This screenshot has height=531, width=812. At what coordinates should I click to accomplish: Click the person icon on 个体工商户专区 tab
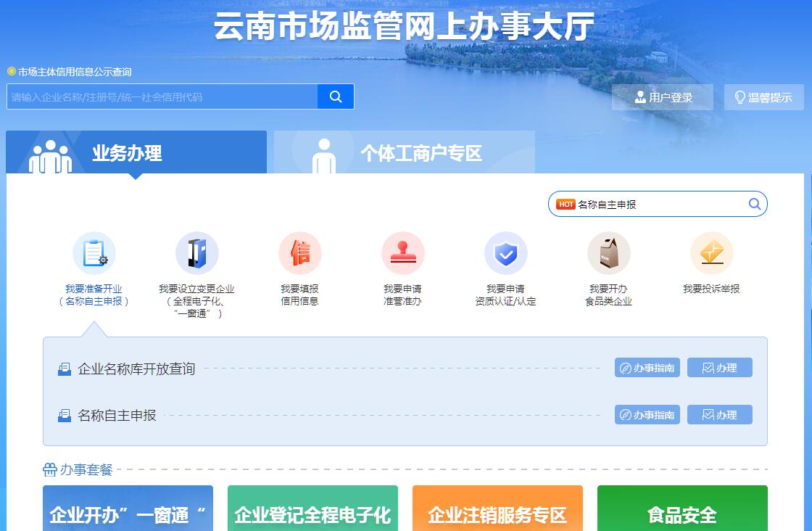point(324,155)
